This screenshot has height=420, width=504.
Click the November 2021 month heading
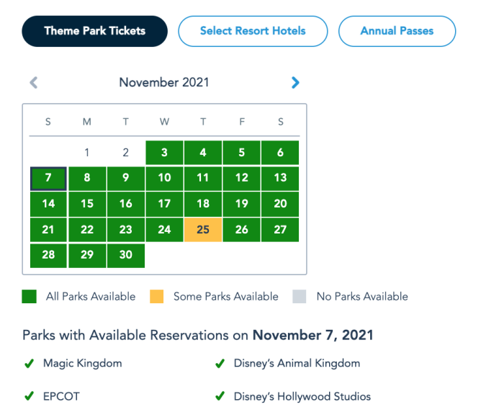tap(164, 82)
